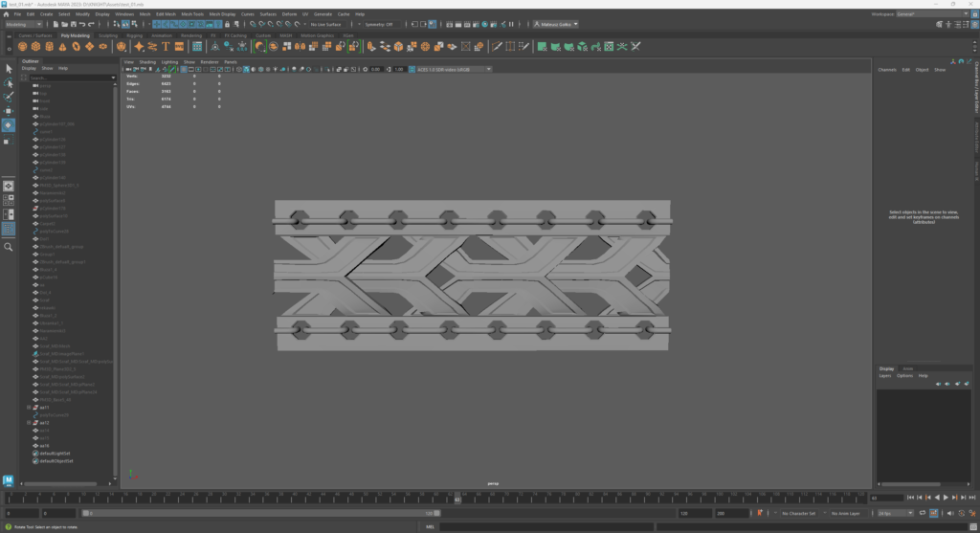
Task: Select the polygon sphere shelf icon
Action: (x=23, y=47)
